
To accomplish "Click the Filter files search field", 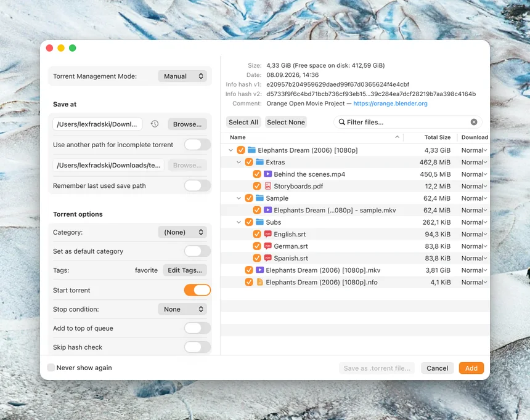I will 407,122.
